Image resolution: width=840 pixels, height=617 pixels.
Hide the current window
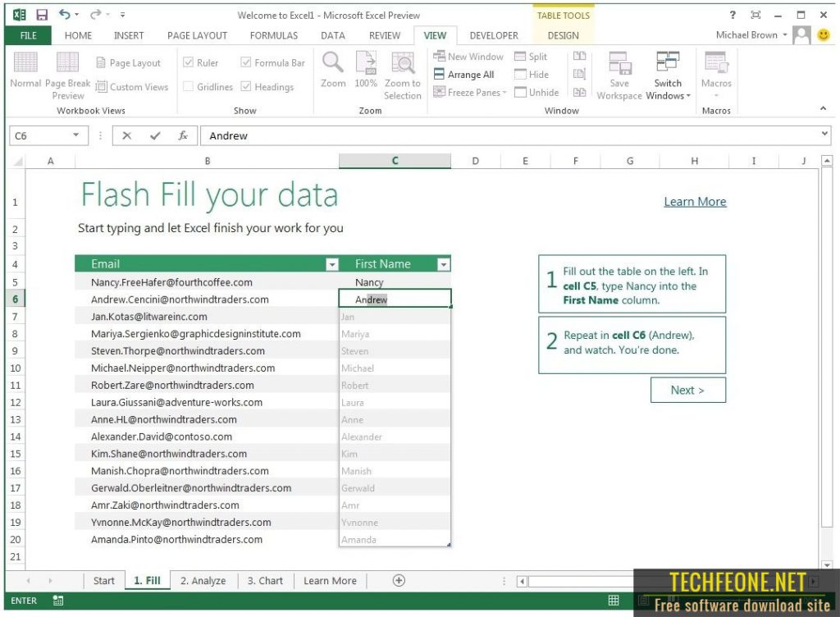pos(532,75)
